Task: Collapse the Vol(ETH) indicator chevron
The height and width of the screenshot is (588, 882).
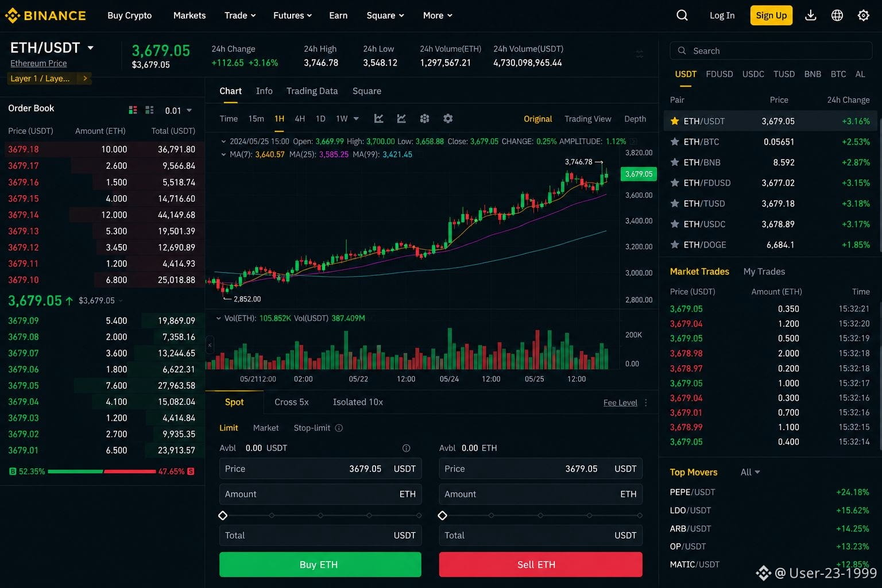Action: coord(218,318)
